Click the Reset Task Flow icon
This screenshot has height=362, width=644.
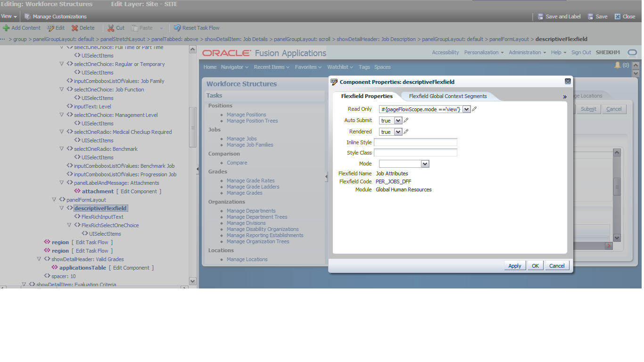tap(177, 27)
